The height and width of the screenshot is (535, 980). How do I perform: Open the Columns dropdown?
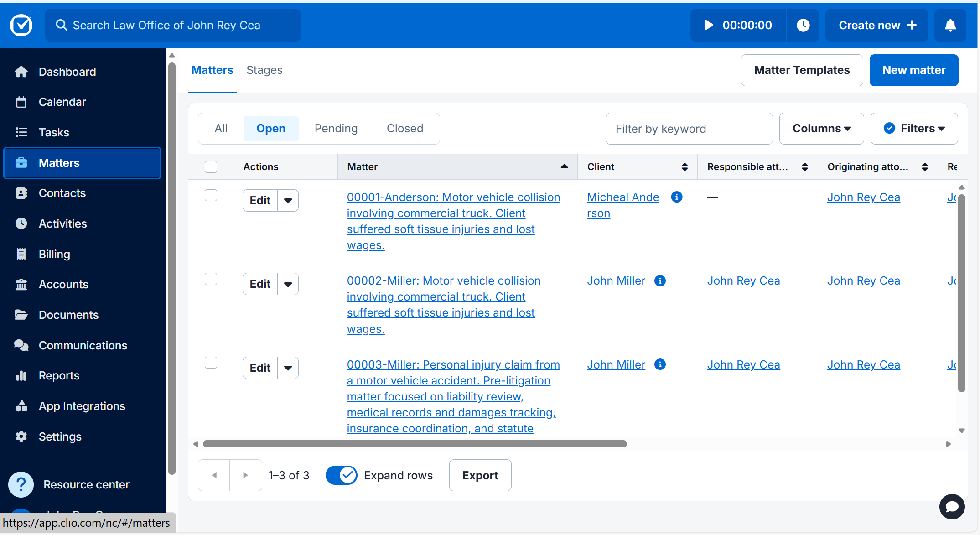pyautogui.click(x=821, y=129)
